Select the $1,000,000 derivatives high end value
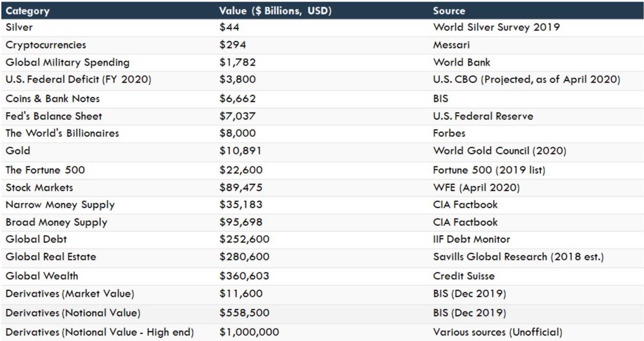The image size is (644, 341). pos(249,332)
